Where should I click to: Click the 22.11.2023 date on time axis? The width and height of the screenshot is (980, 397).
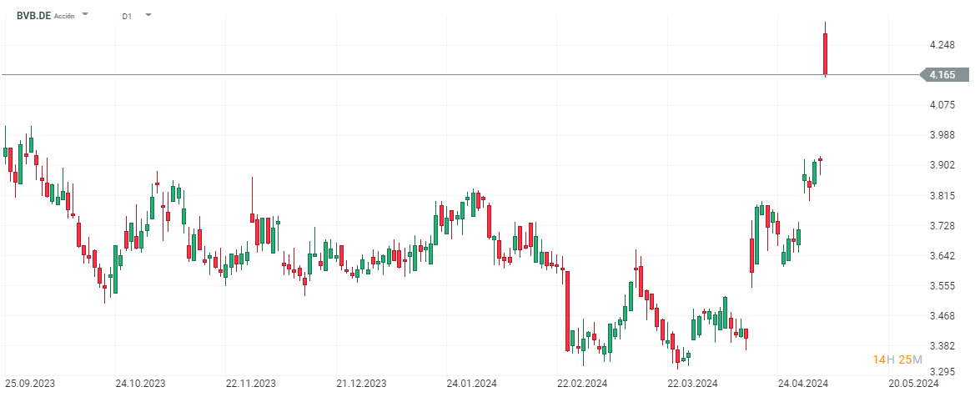pos(250,384)
